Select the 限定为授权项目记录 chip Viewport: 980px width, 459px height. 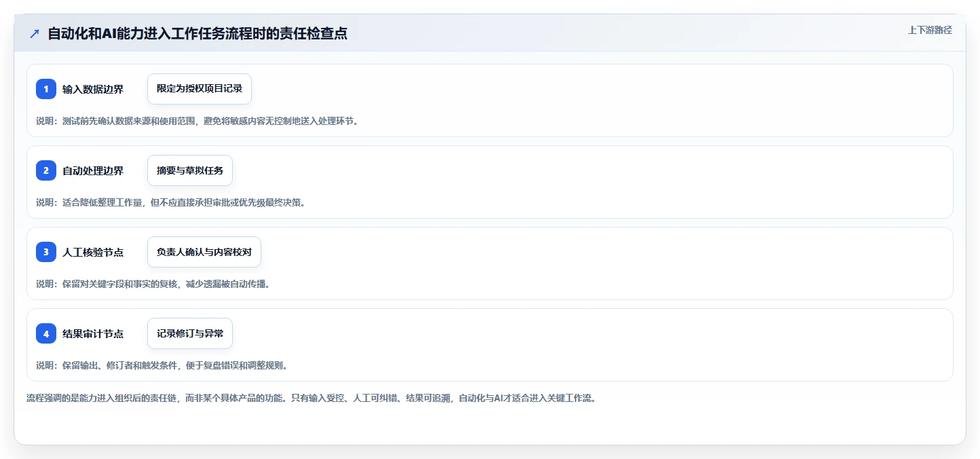[x=200, y=89]
